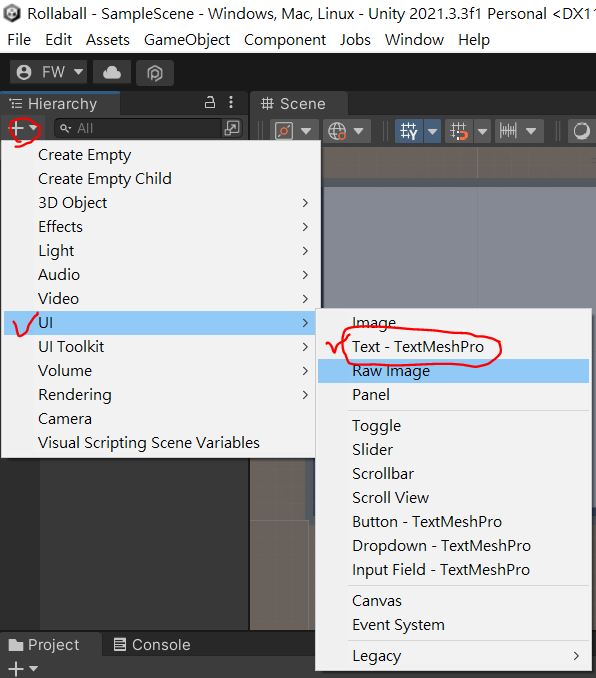Open the snap increment dropdown arrow
Viewport: 596px width, 678px height.
pyautogui.click(x=531, y=131)
